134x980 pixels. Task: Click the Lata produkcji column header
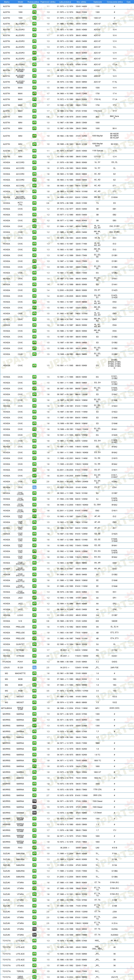(x=65, y=2)
